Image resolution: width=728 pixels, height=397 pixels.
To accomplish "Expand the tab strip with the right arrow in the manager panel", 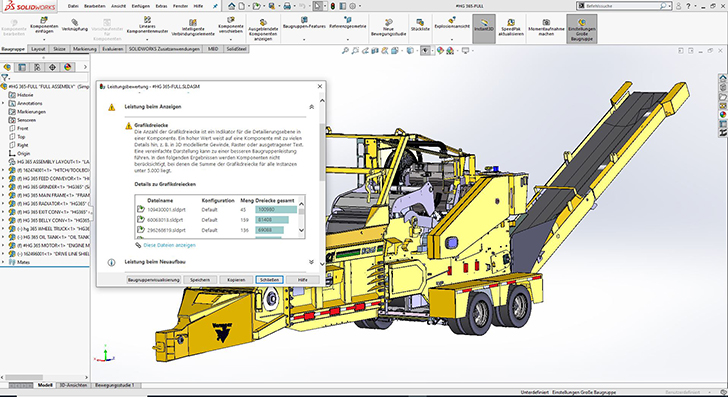I will pyautogui.click(x=85, y=67).
